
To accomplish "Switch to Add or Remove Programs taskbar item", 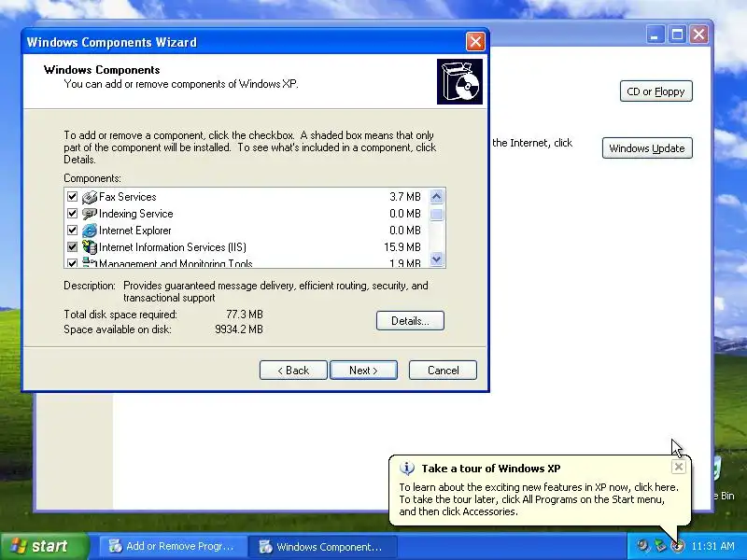I will pyautogui.click(x=173, y=546).
